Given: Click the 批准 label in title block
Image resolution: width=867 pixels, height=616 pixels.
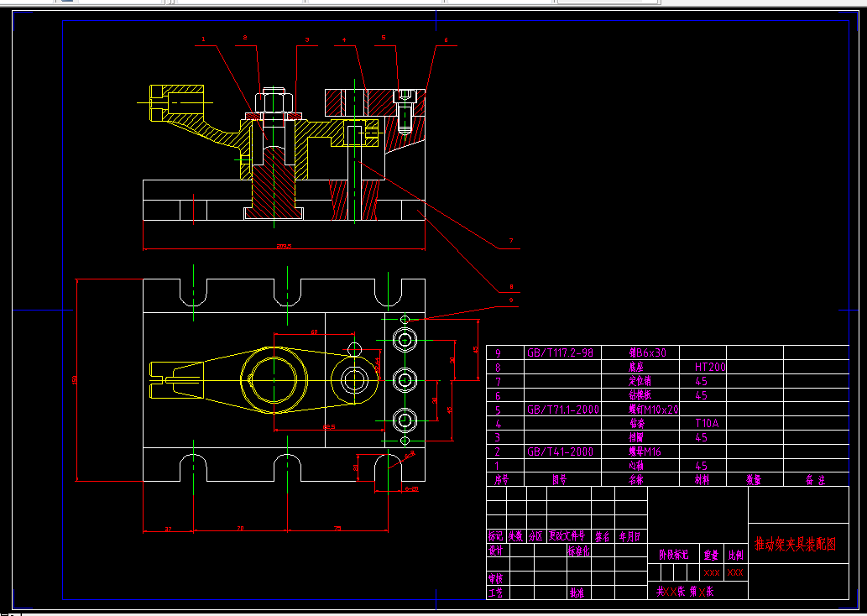Looking at the screenshot, I should pyautogui.click(x=577, y=593).
